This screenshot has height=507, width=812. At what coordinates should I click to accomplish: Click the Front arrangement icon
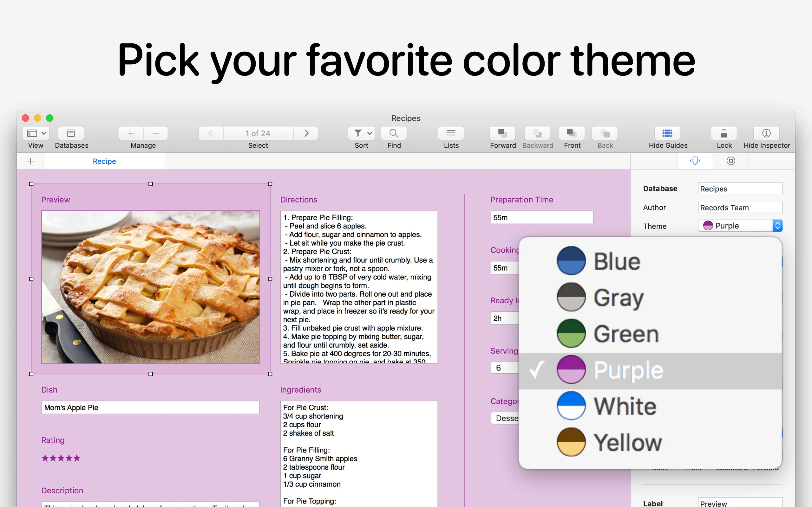(572, 133)
